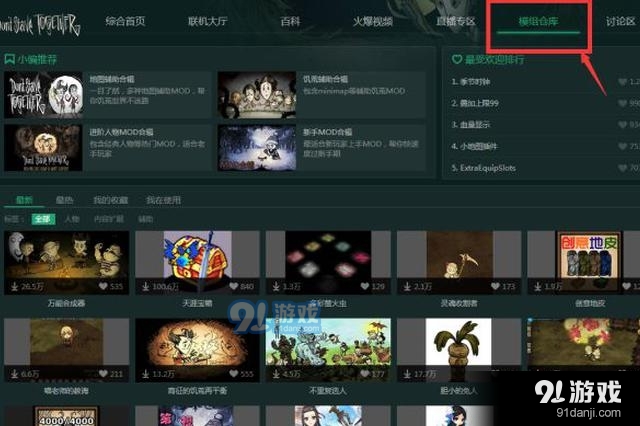The width and height of the screenshot is (640, 426).
Task: Click the heart icon in ranking row 1
Action: tap(622, 82)
